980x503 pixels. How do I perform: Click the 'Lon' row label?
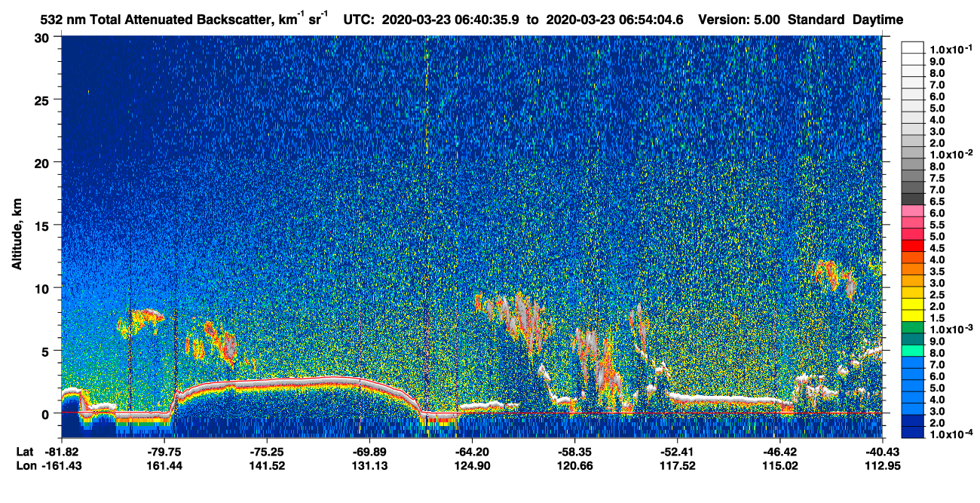coord(25,465)
